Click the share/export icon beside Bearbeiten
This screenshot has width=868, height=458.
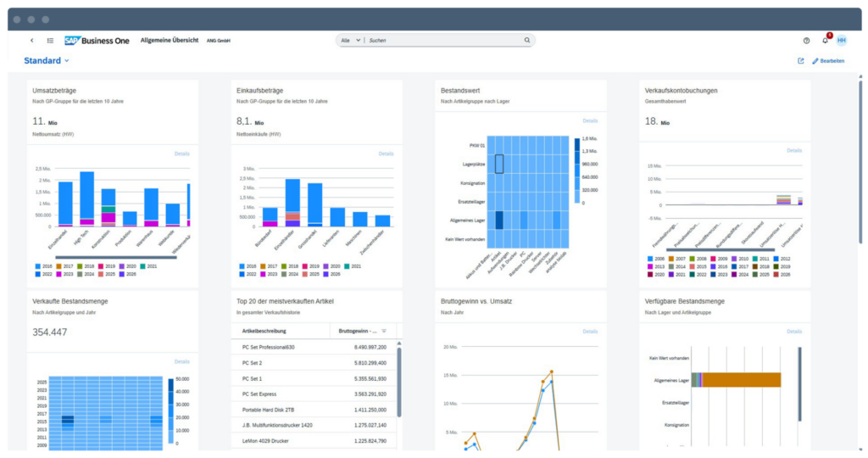pyautogui.click(x=800, y=61)
